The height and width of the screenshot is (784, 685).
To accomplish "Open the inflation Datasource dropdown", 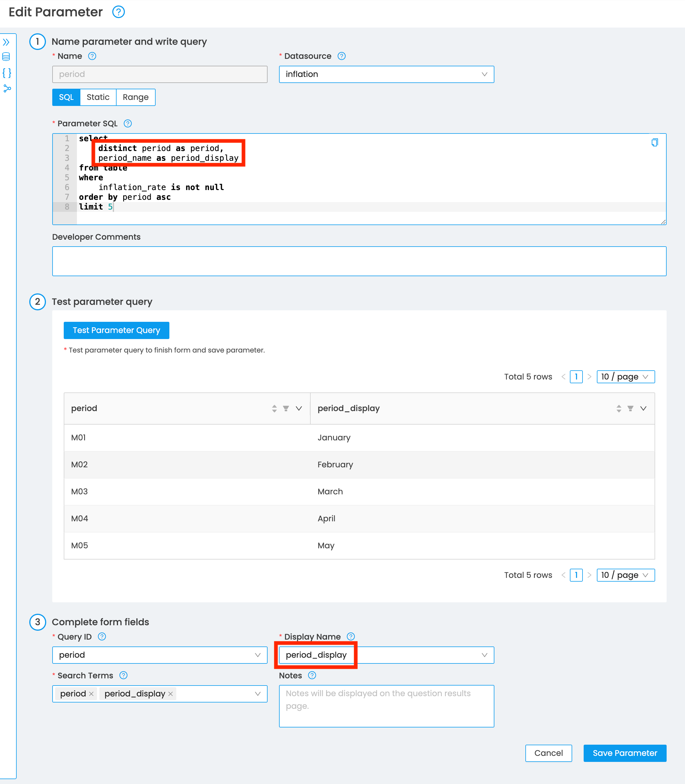I will coord(386,75).
